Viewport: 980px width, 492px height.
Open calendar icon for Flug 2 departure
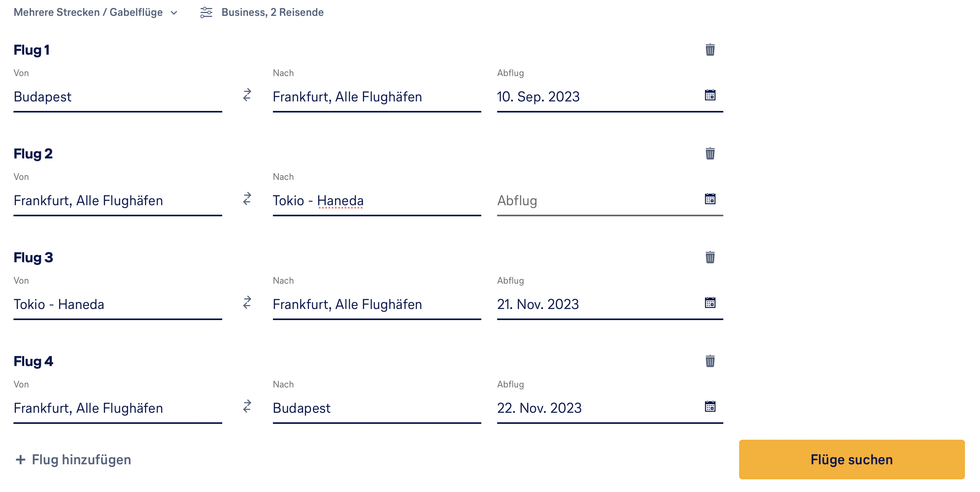pyautogui.click(x=710, y=199)
